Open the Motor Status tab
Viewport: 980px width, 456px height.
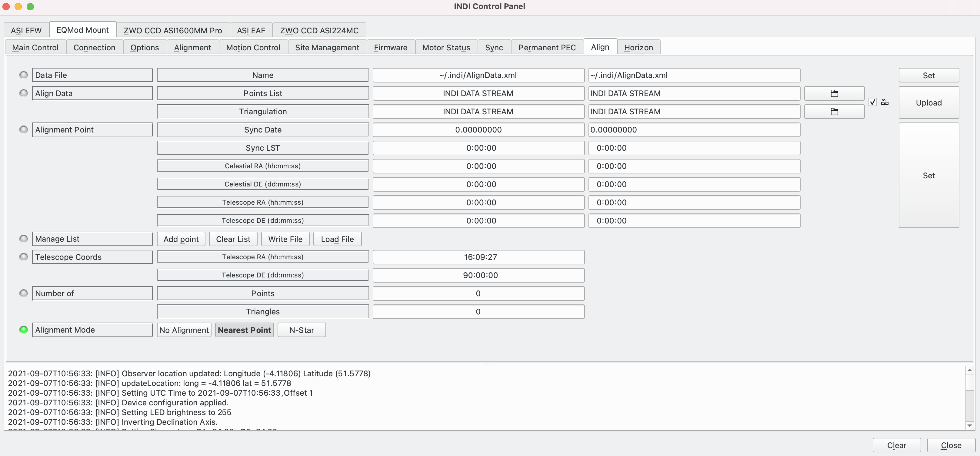click(x=446, y=48)
